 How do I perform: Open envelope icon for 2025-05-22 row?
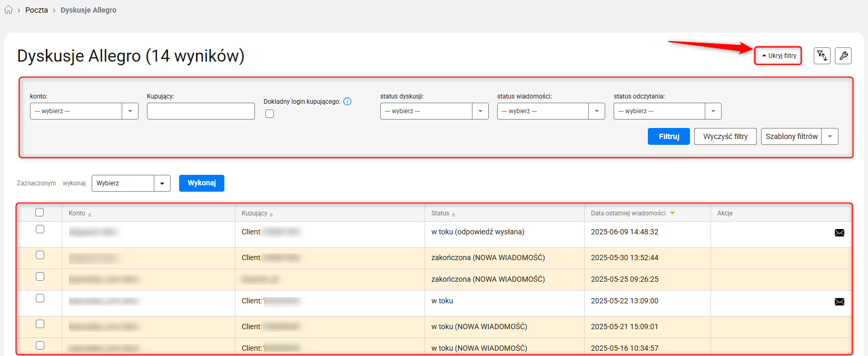click(840, 302)
